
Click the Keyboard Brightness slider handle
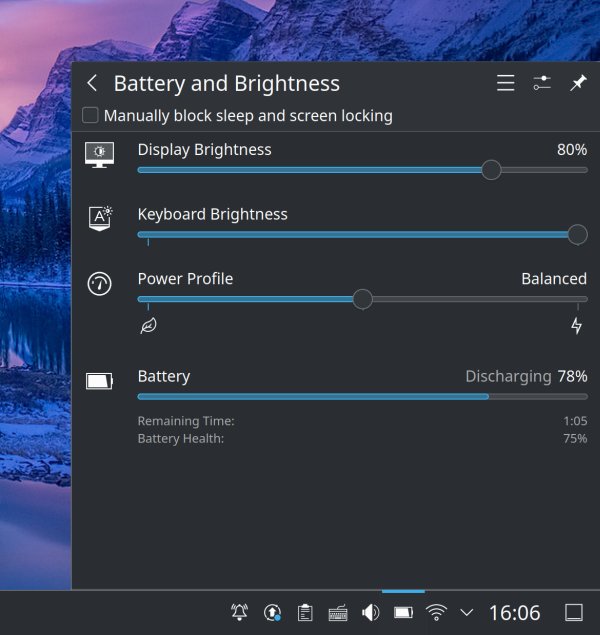point(577,234)
